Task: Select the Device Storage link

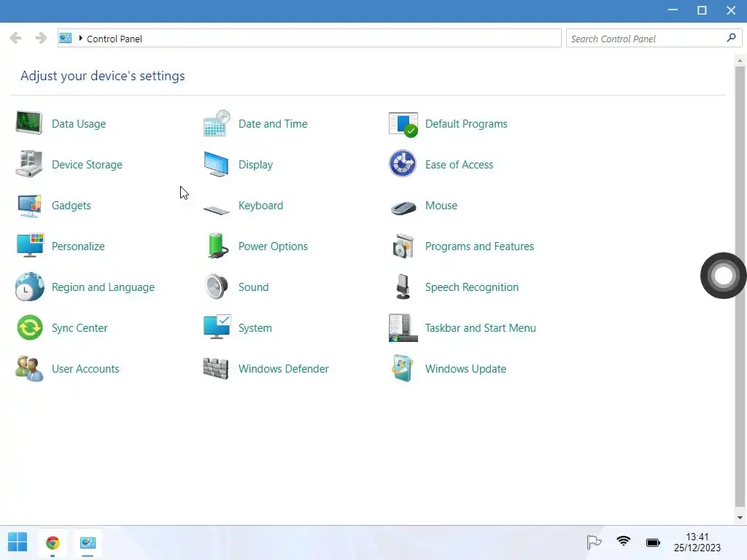Action: coord(87,165)
